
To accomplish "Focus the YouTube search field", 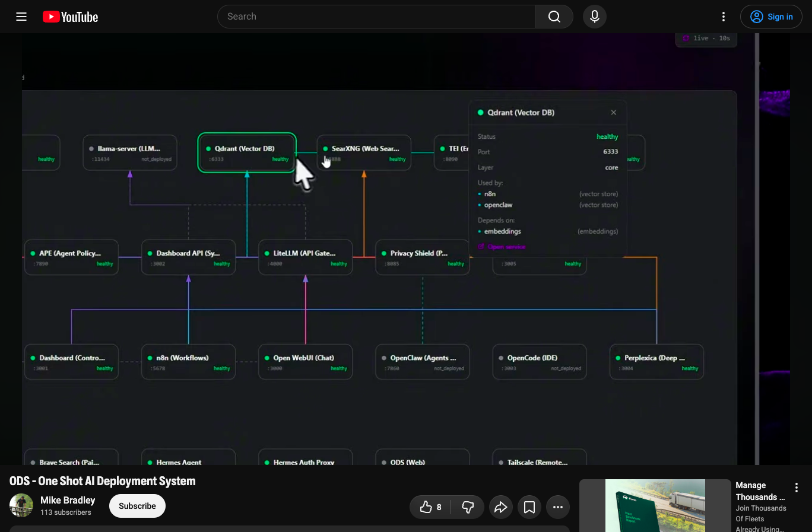I will 376,17.
